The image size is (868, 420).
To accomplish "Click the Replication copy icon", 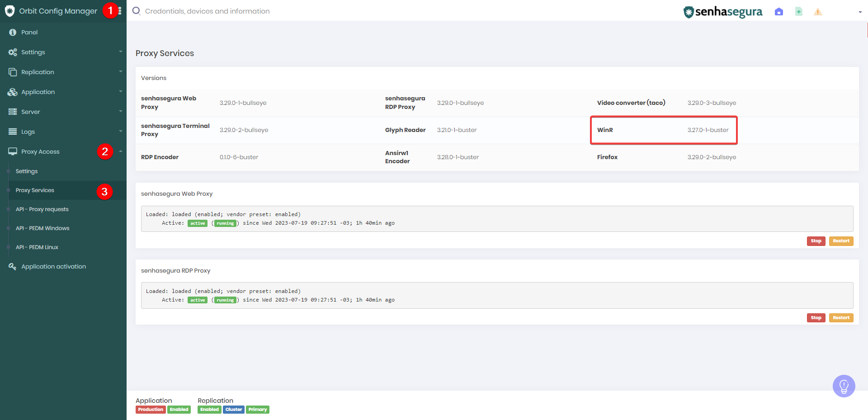I will tap(13, 72).
